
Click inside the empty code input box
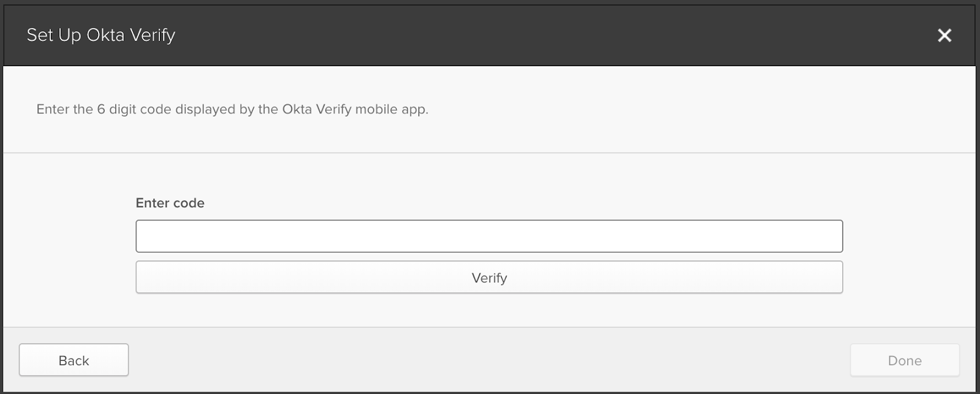point(489,236)
